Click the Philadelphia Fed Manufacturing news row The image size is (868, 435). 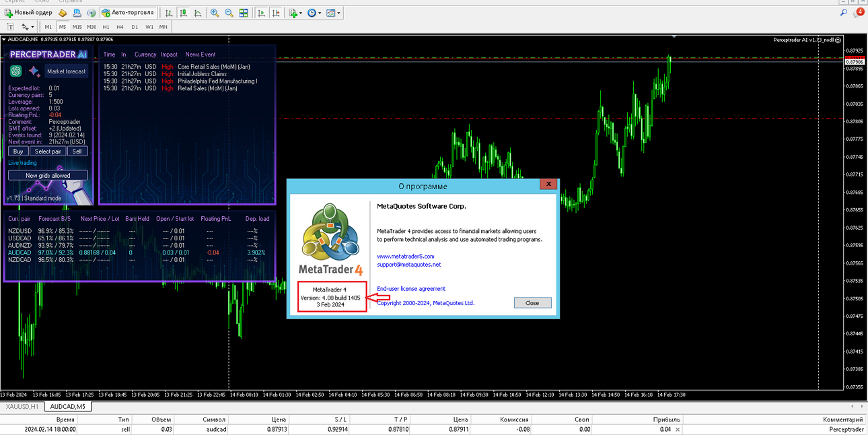pyautogui.click(x=180, y=81)
